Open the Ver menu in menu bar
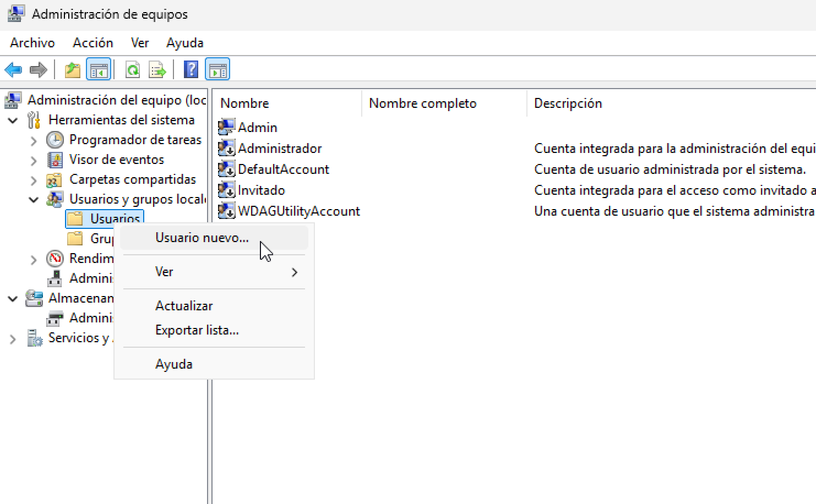This screenshot has height=504, width=816. (140, 43)
